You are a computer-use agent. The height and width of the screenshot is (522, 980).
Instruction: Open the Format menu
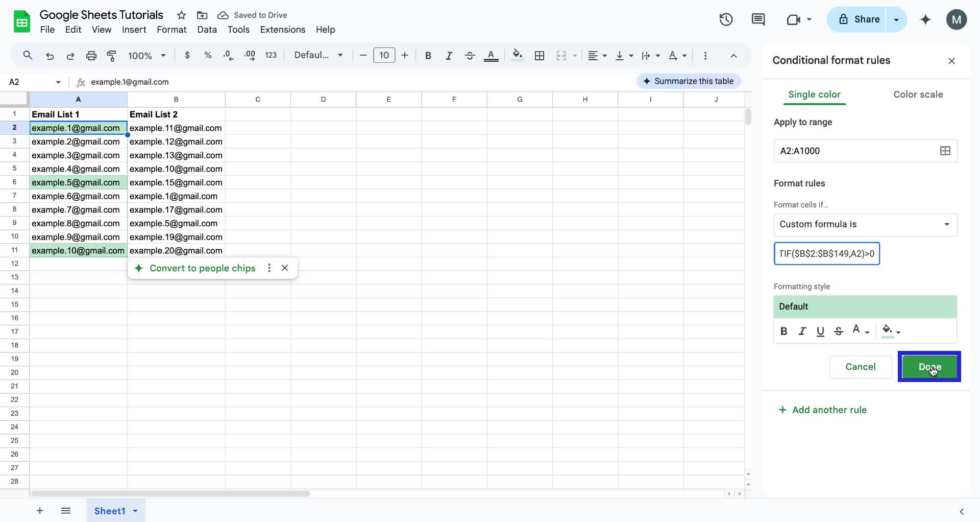[x=171, y=30]
